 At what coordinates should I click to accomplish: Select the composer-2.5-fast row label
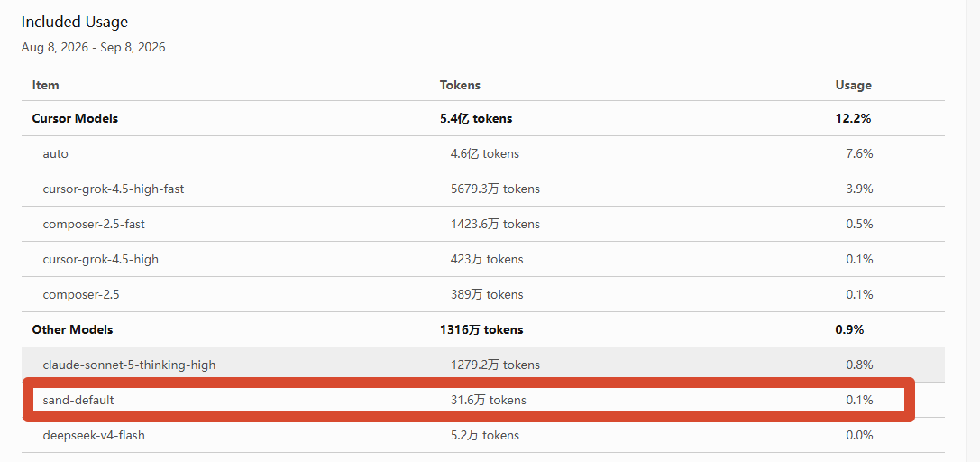pyautogui.click(x=94, y=224)
